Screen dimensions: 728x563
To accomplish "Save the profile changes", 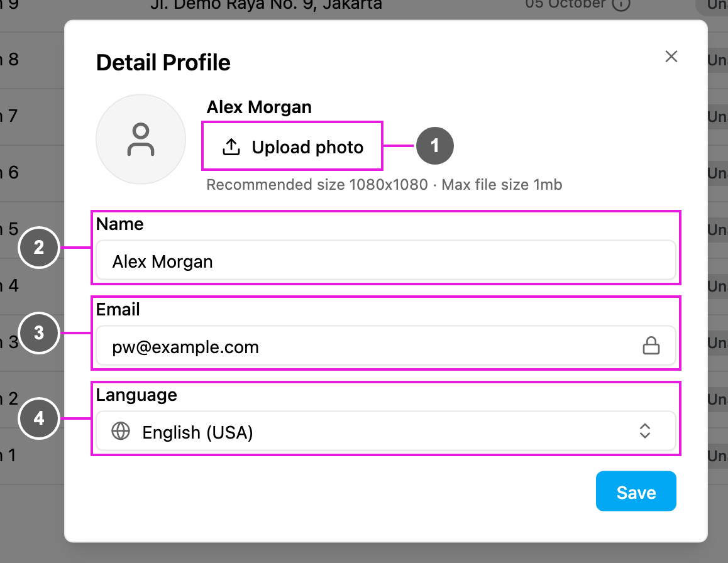I will tap(636, 491).
